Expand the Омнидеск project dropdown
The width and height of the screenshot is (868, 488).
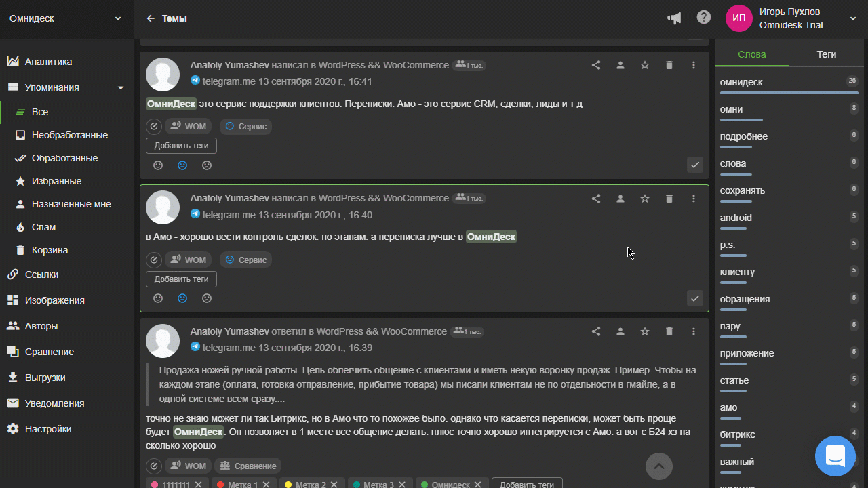(66, 18)
